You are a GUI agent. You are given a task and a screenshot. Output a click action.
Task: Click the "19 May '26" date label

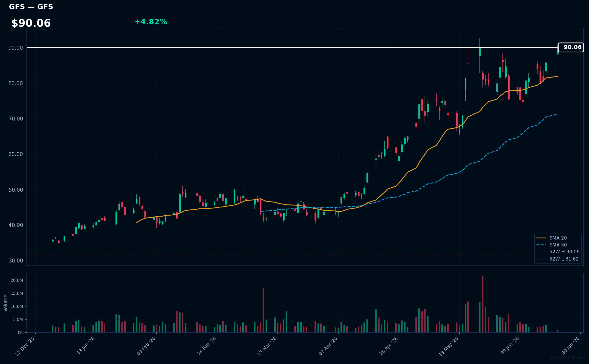[x=449, y=347]
